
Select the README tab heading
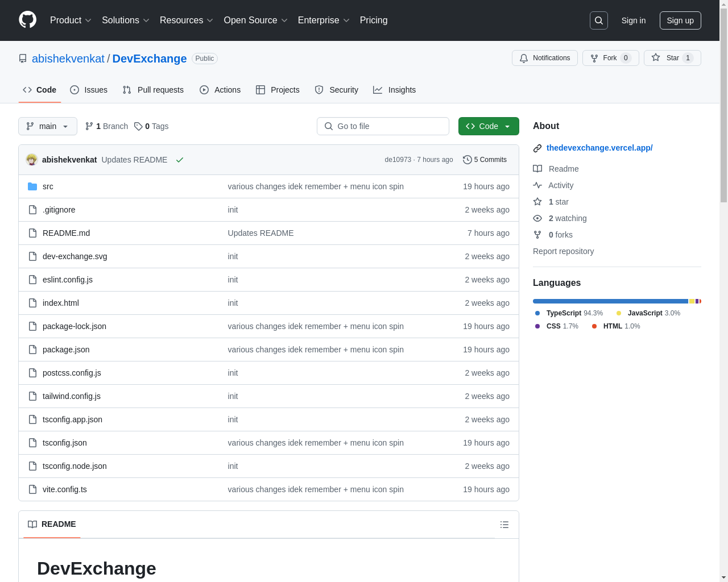coord(52,524)
